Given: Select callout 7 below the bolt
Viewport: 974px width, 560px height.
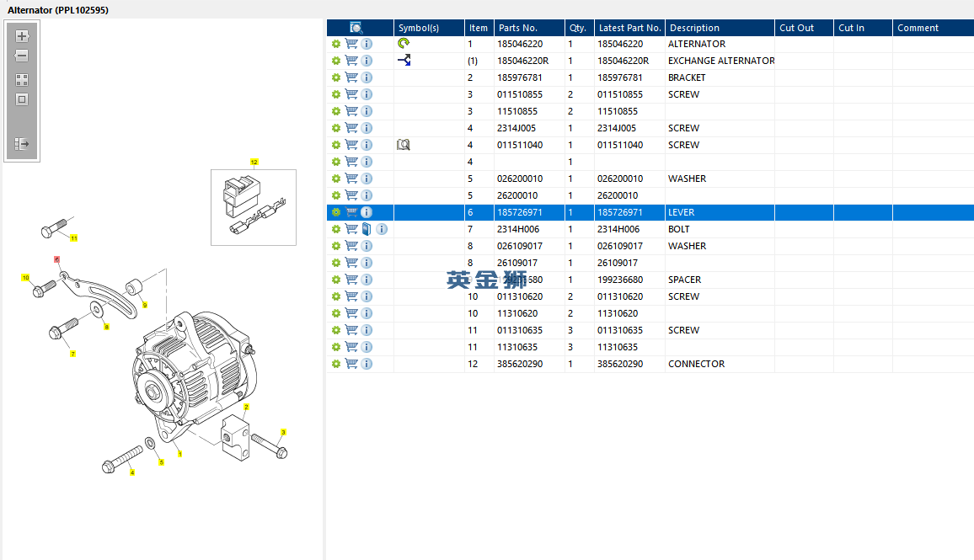Looking at the screenshot, I should pyautogui.click(x=72, y=354).
